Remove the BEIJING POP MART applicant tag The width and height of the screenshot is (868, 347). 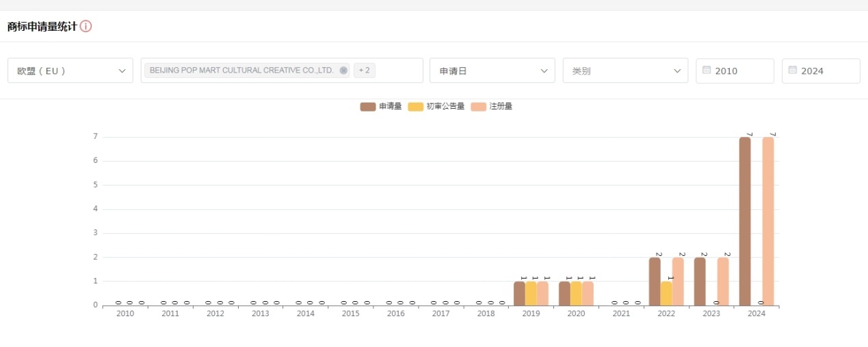[343, 70]
